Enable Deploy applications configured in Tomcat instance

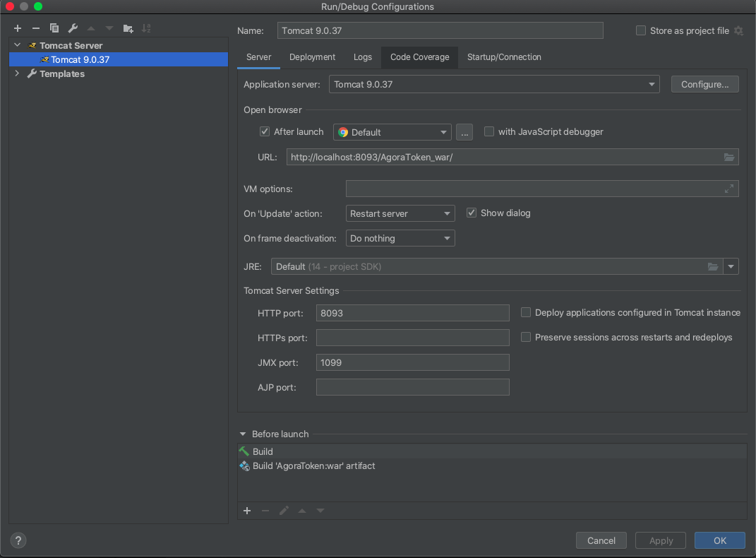526,312
